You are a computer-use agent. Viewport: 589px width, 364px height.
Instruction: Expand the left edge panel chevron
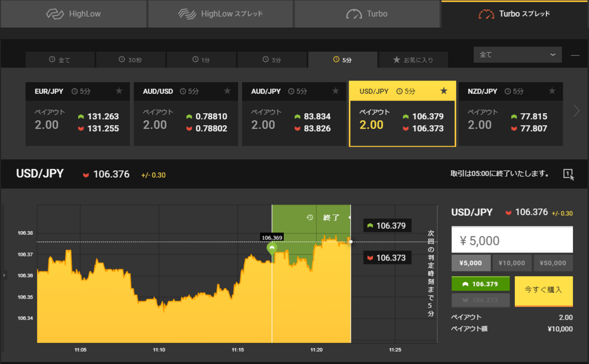[3, 275]
